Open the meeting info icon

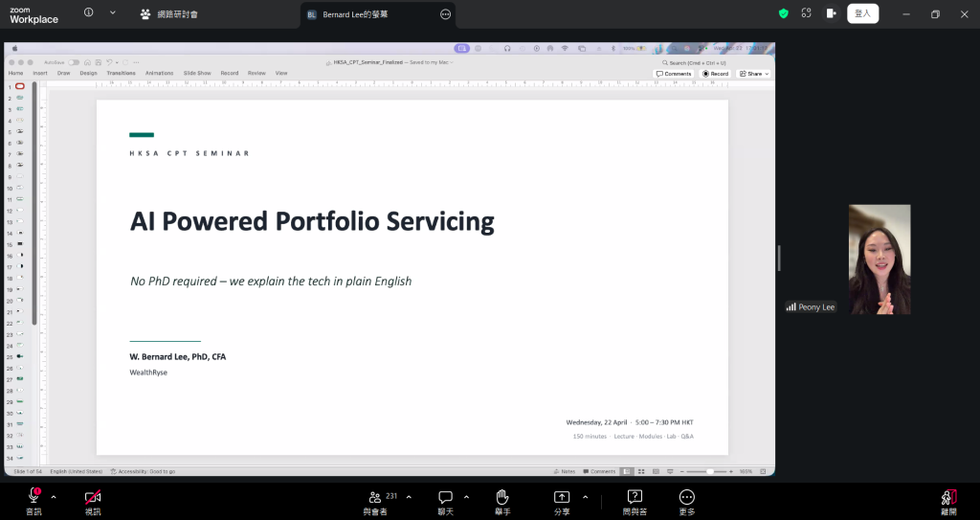tap(89, 13)
